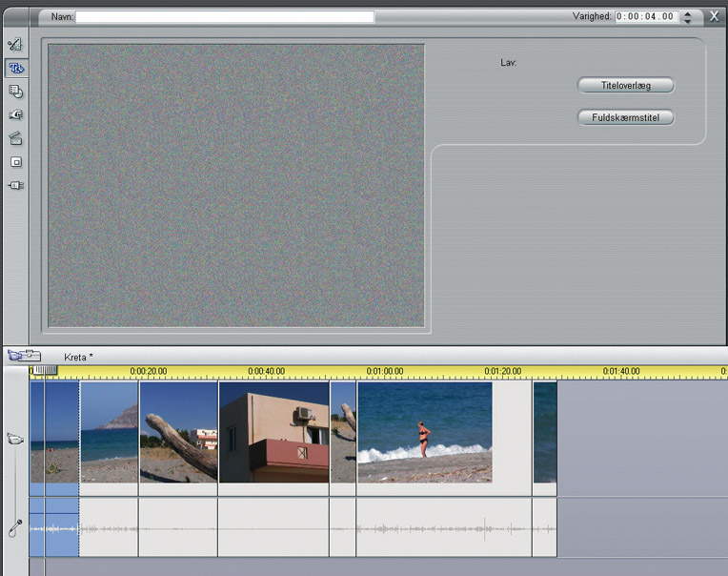This screenshot has width=728, height=576.
Task: Increase duration with the up arrow
Action: (x=689, y=12)
